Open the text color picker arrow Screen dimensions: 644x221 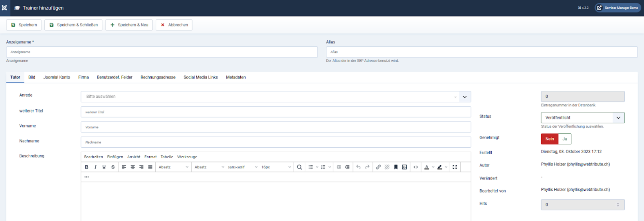click(433, 167)
